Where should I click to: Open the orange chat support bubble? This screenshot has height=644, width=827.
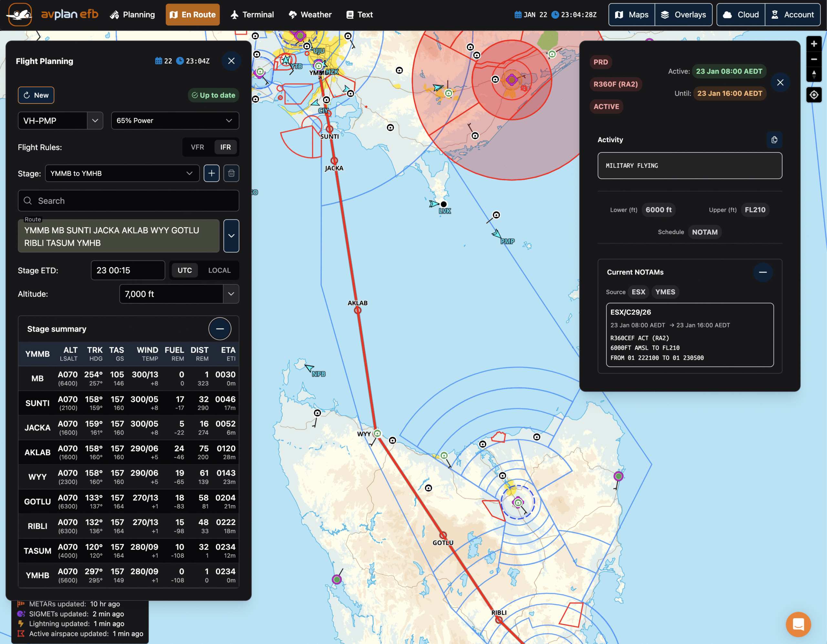tap(798, 624)
